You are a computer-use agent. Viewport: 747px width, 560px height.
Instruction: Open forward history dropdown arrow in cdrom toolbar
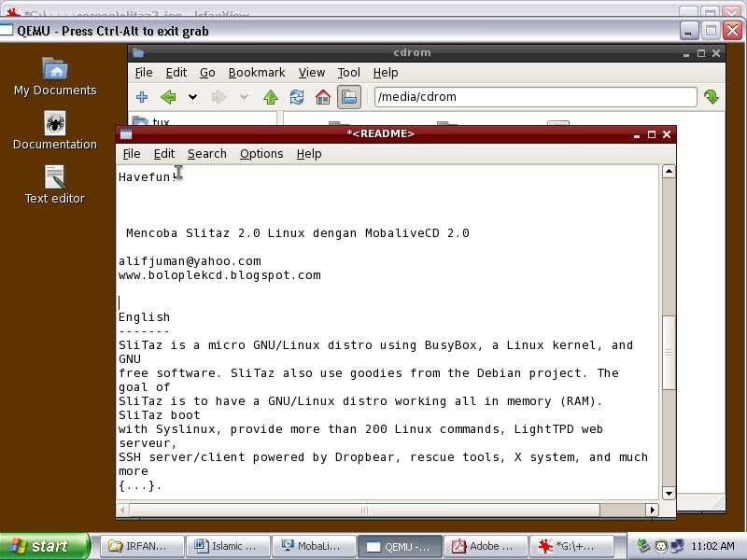coord(244,97)
